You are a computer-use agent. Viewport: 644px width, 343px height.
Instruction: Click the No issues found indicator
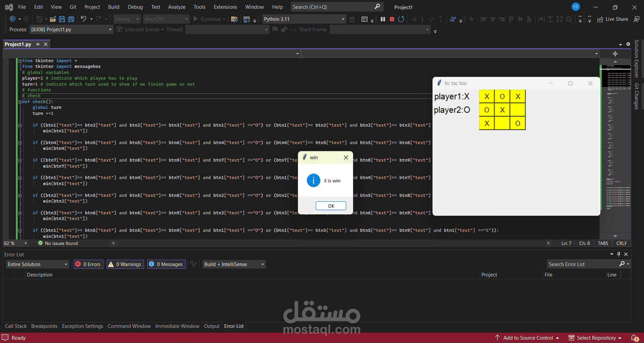[x=58, y=243]
